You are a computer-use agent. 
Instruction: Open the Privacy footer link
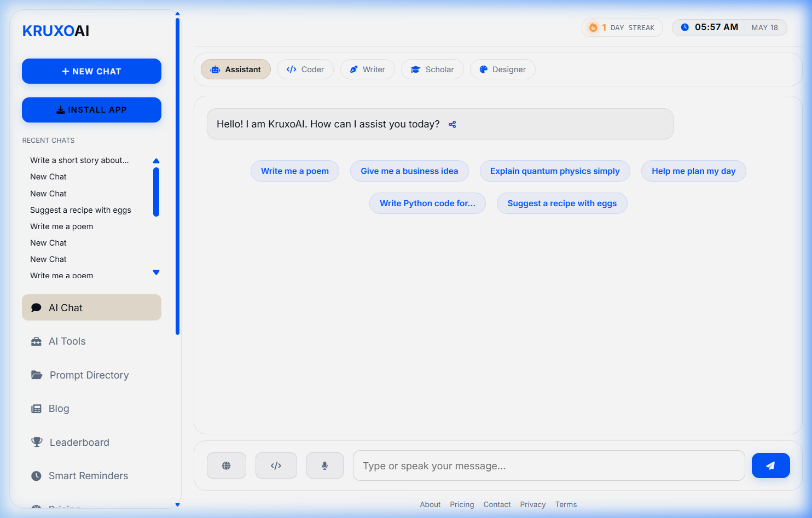(533, 504)
